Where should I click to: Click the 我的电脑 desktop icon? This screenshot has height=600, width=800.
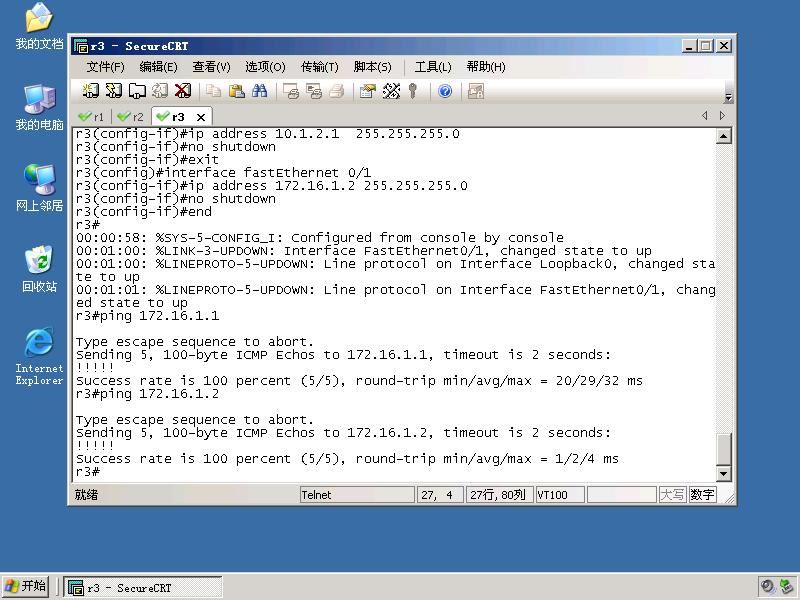pos(39,108)
